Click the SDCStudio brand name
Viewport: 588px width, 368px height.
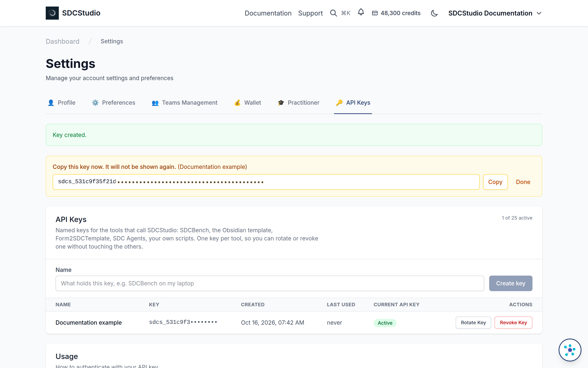[x=81, y=13]
